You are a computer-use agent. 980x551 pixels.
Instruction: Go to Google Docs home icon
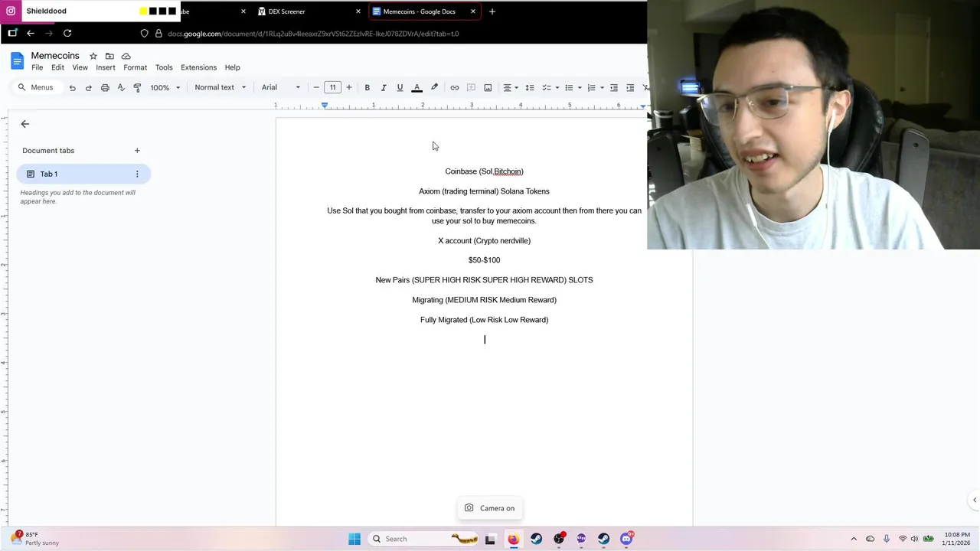coord(17,61)
